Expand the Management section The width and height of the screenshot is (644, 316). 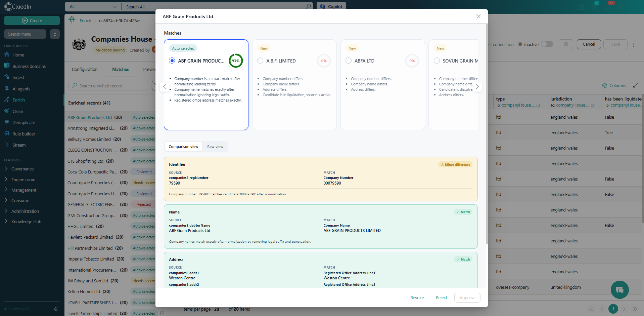coord(24,190)
